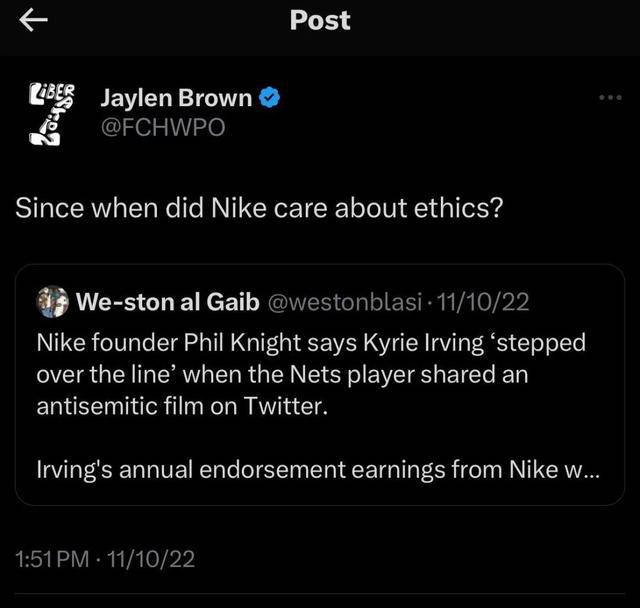640x608 pixels.
Task: Tap We-ston al Gaib's small avatar
Action: click(x=52, y=301)
